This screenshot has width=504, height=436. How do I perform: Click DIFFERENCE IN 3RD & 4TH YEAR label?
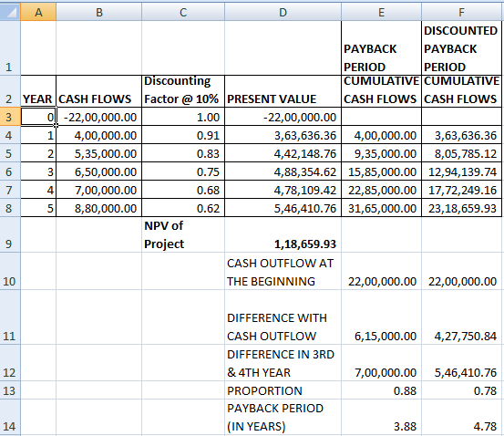283,363
